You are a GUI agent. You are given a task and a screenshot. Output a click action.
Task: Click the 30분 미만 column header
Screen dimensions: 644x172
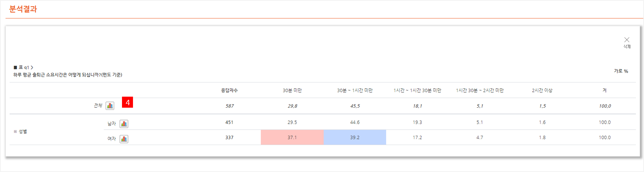click(292, 90)
